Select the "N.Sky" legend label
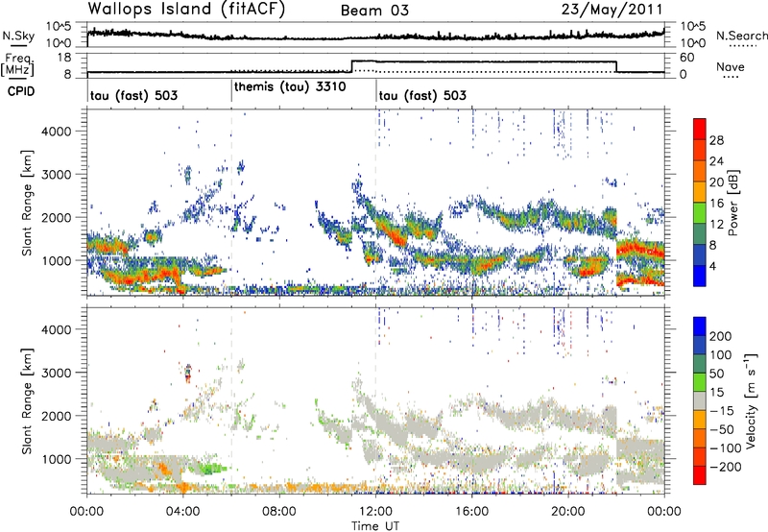Screen dimensions: 768x532 click(18, 36)
